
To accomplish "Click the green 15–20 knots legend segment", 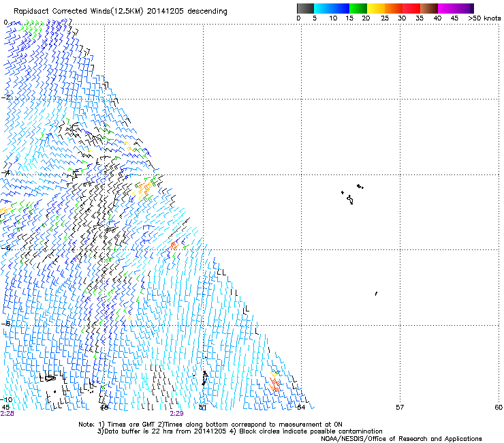I will point(358,8).
